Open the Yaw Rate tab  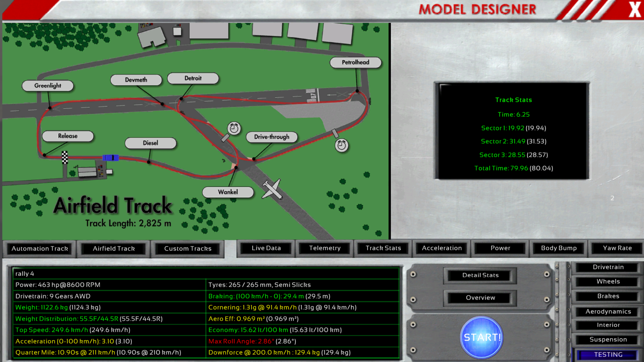617,248
